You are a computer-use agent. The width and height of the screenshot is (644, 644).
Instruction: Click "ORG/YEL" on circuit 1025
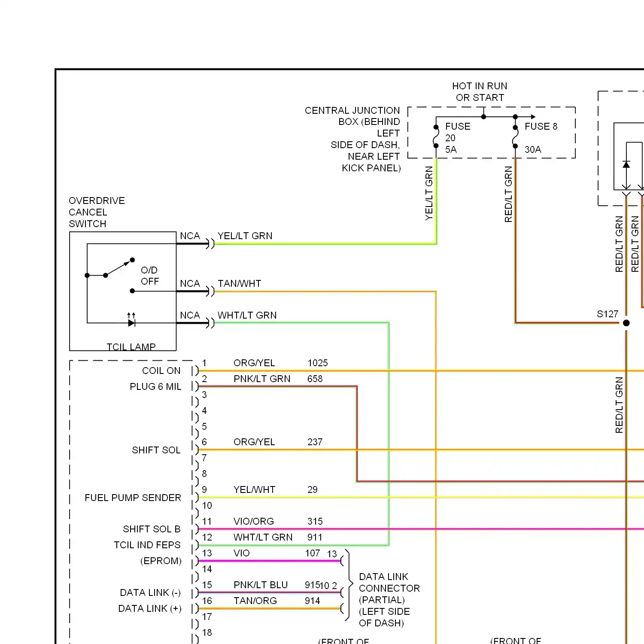coord(254,363)
